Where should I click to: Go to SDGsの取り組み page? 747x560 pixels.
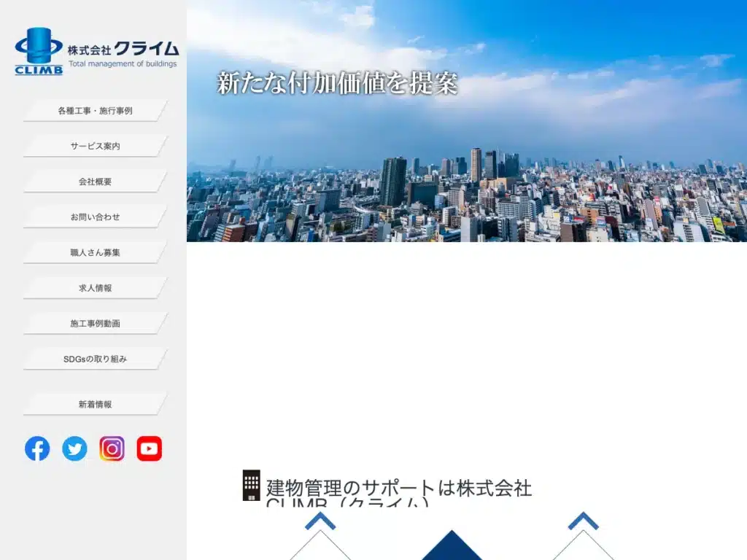96,359
